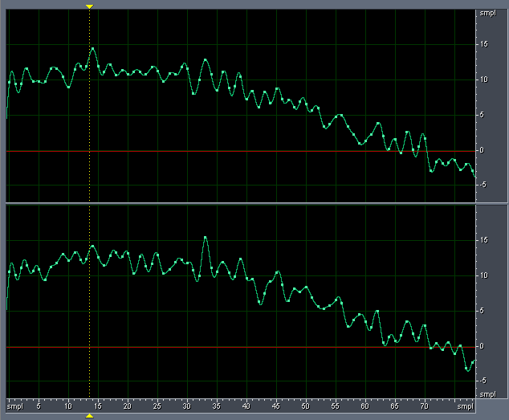The image size is (509, 420).
Task: Click the 'smpl' label at the ruler's right end
Action: tap(465, 406)
